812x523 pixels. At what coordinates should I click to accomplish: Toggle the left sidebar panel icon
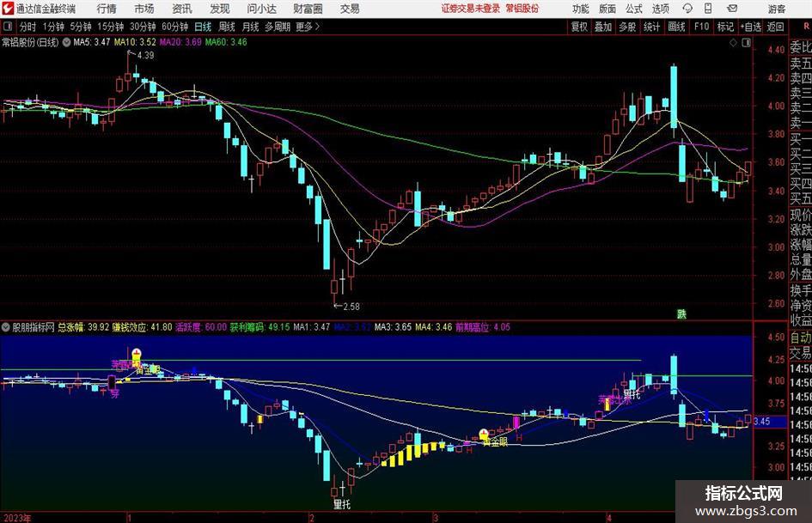[8, 27]
